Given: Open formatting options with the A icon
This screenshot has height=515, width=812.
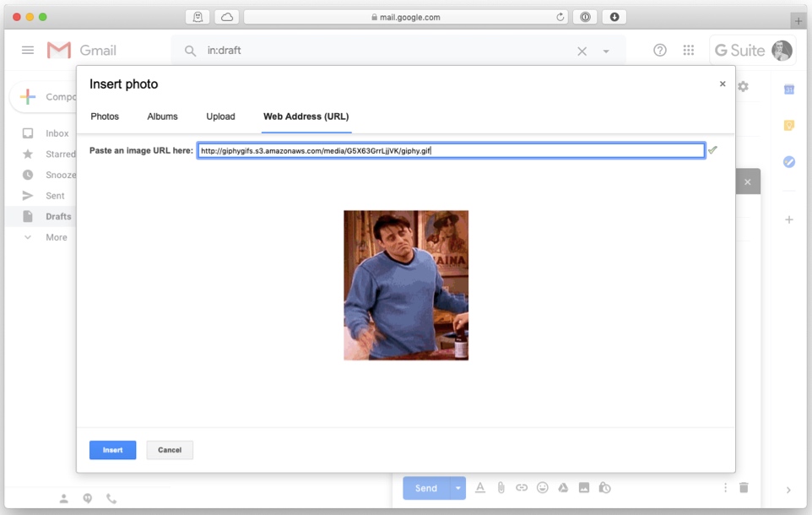Looking at the screenshot, I should tap(479, 487).
